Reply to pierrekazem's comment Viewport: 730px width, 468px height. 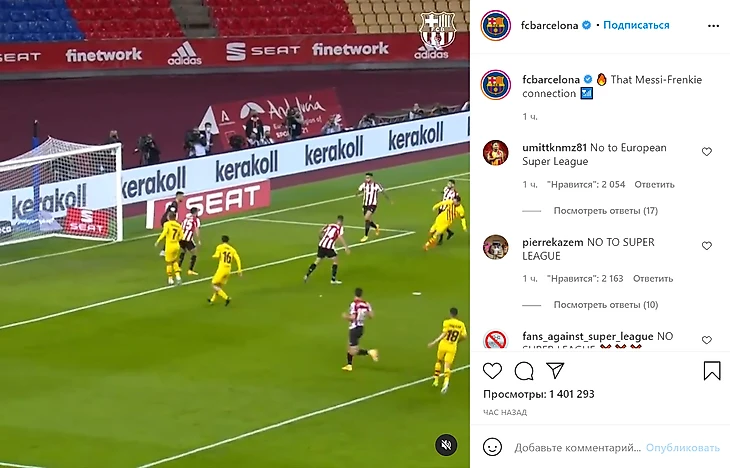pyautogui.click(x=653, y=279)
